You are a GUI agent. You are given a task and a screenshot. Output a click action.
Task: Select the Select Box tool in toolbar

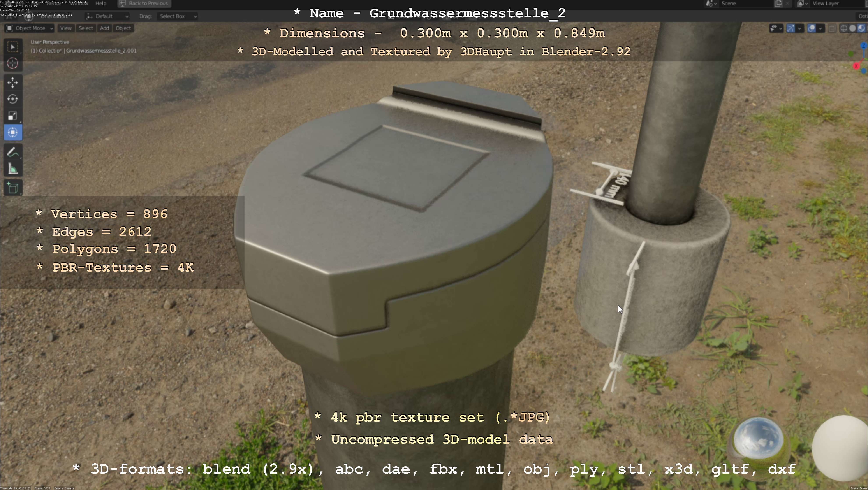tap(13, 47)
